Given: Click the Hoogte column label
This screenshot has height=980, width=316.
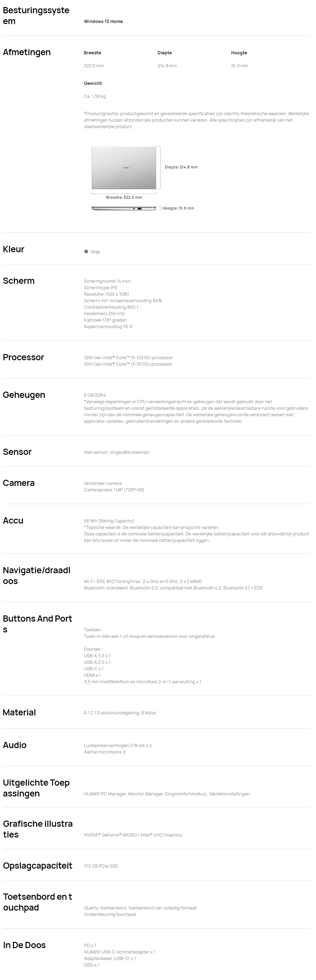Looking at the screenshot, I should coord(239,53).
